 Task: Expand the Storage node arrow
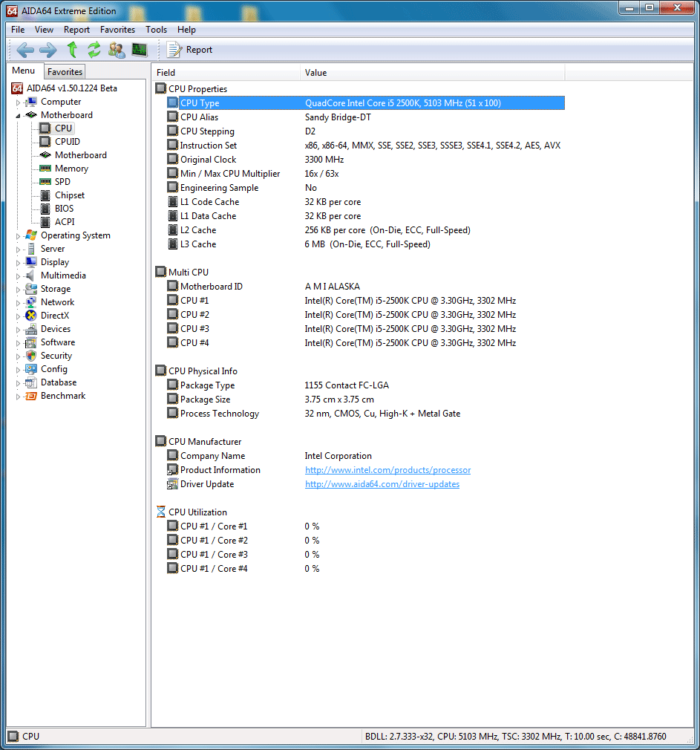pos(18,290)
